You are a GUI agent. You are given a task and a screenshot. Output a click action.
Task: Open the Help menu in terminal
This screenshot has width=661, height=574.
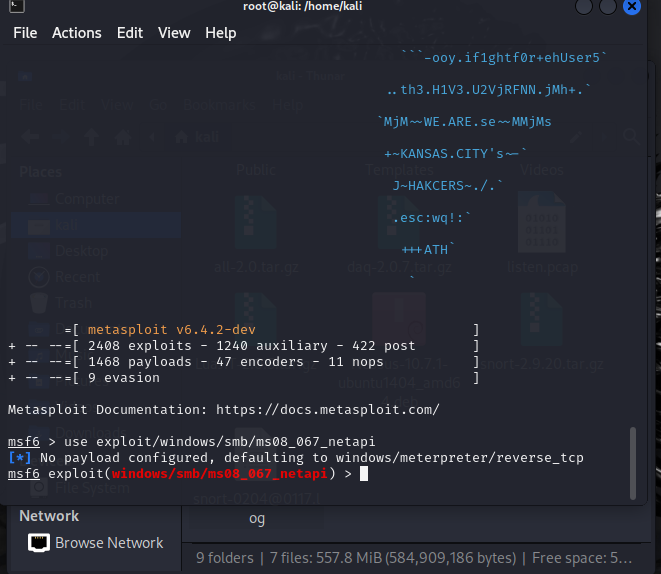pos(220,33)
